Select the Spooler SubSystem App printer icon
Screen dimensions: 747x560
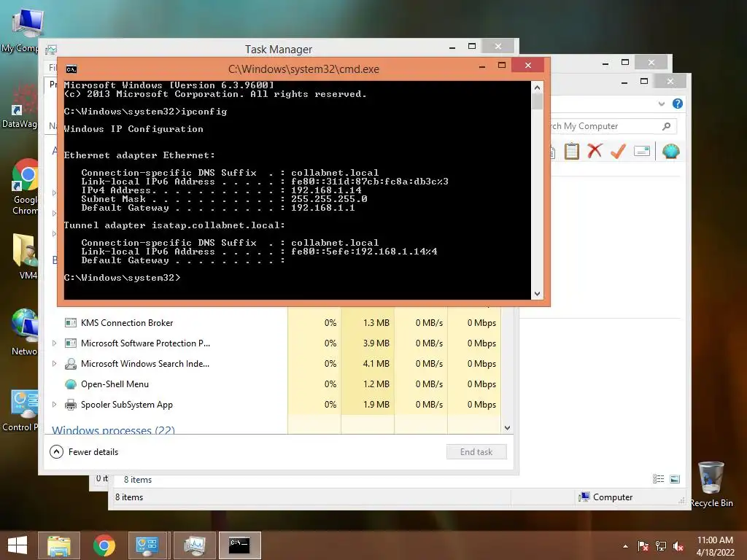(71, 405)
